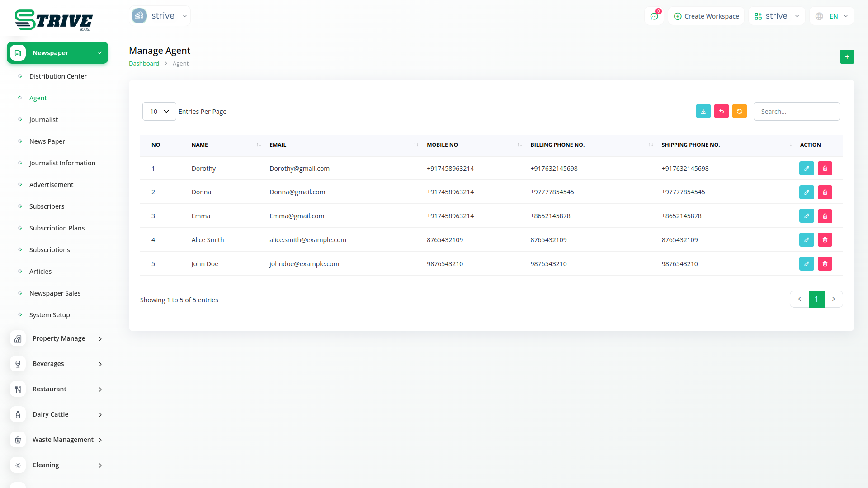Delete the John Doe agent row

click(825, 264)
